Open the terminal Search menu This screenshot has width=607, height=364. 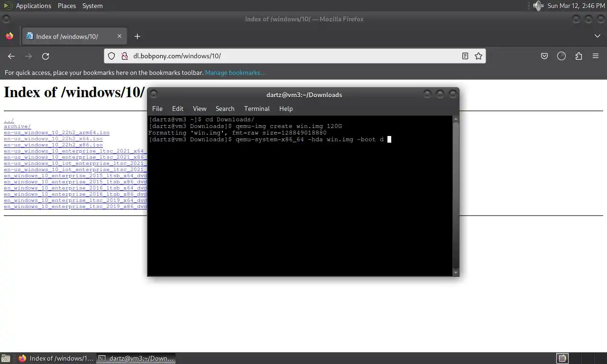[225, 109]
